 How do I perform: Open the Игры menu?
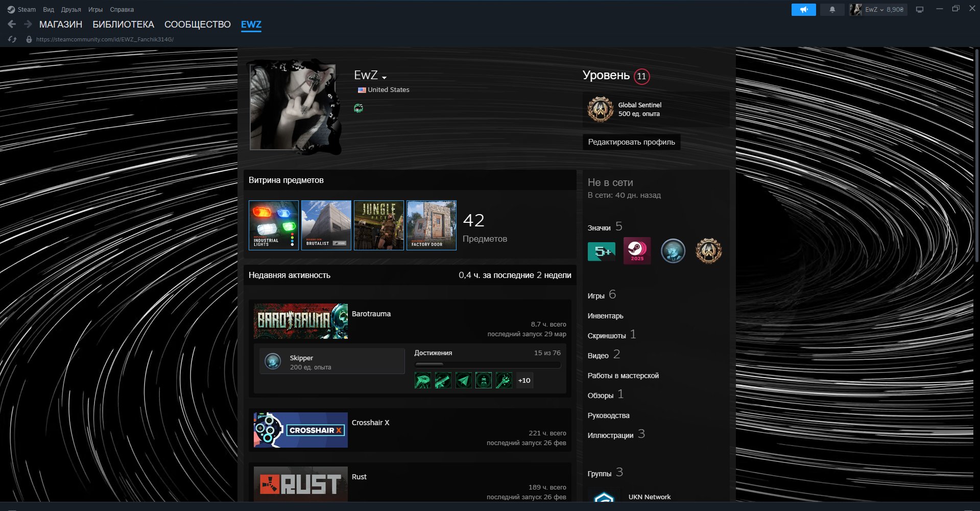pyautogui.click(x=95, y=9)
